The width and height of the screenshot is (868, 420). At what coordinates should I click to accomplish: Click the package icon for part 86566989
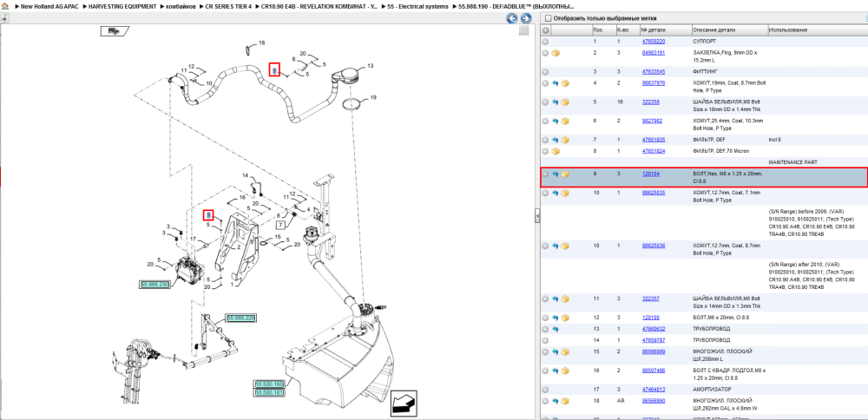point(565,352)
